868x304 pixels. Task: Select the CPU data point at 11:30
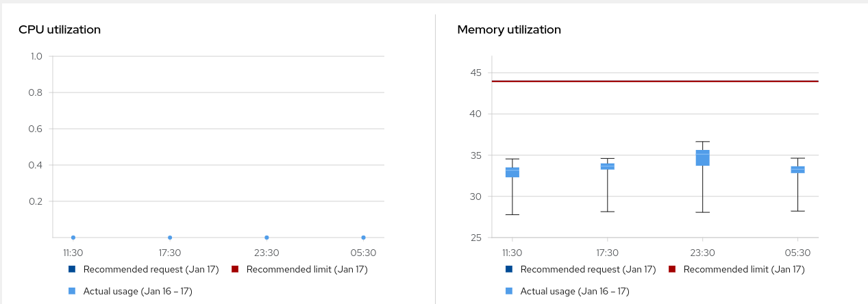73,238
